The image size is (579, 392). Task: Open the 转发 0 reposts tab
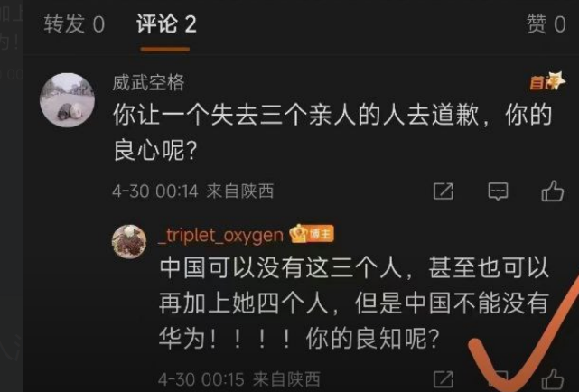coord(74,24)
